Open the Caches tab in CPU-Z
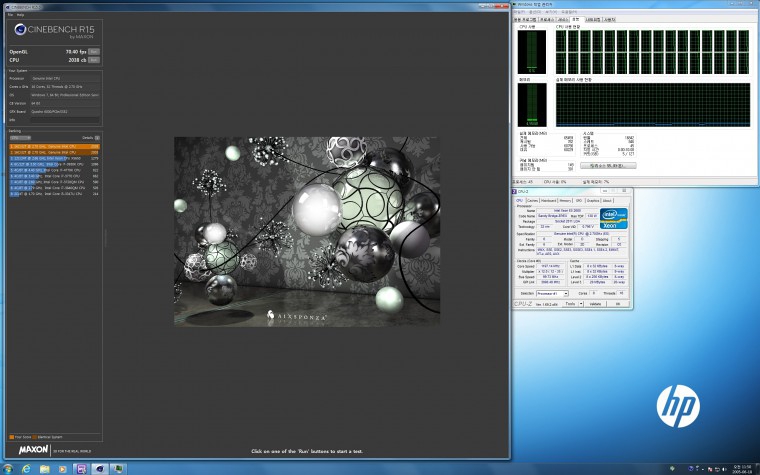 (533, 201)
